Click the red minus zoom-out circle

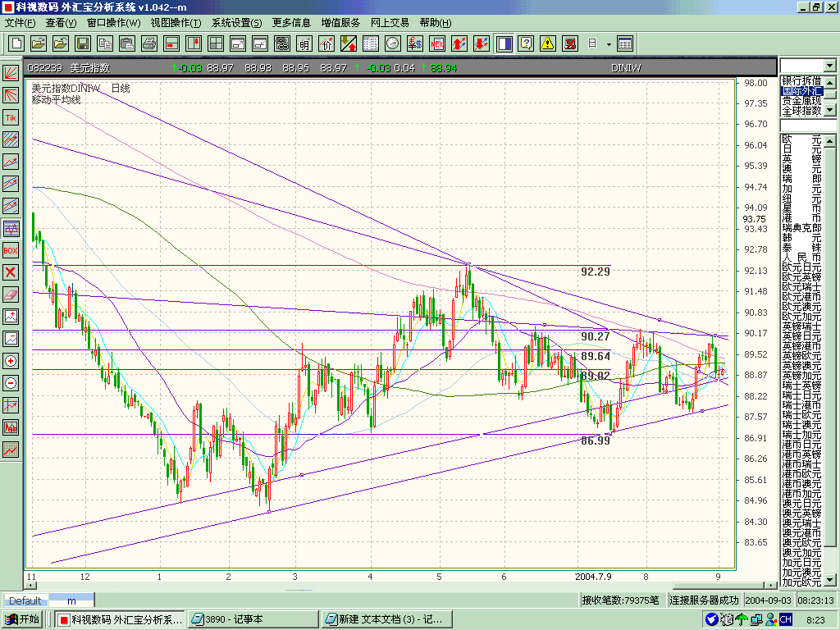[x=11, y=383]
